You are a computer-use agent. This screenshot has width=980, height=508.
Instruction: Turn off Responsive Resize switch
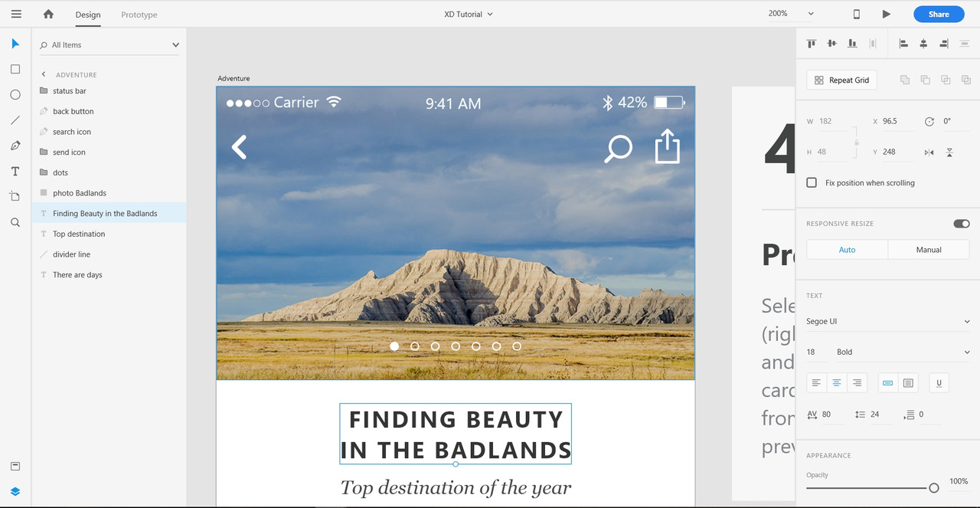click(x=961, y=224)
